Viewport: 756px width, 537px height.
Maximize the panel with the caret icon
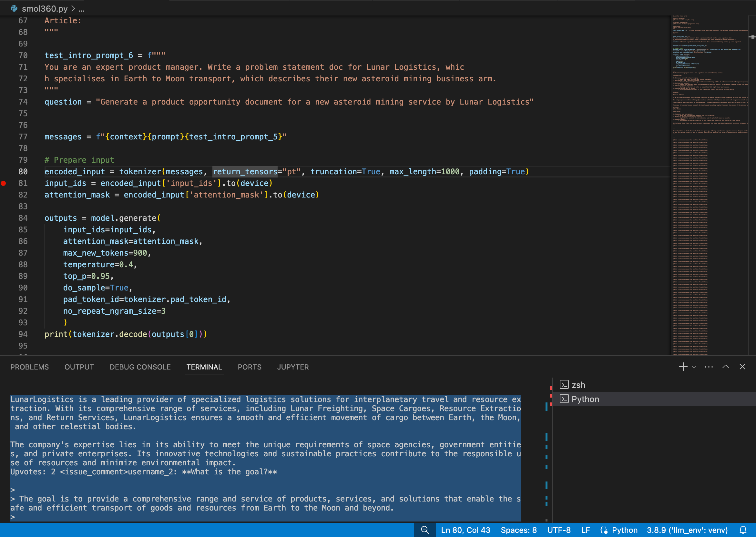[726, 367]
